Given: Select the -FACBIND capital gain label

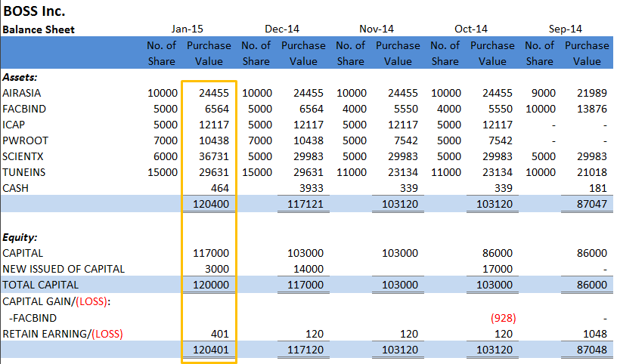Looking at the screenshot, I should coord(33,318).
